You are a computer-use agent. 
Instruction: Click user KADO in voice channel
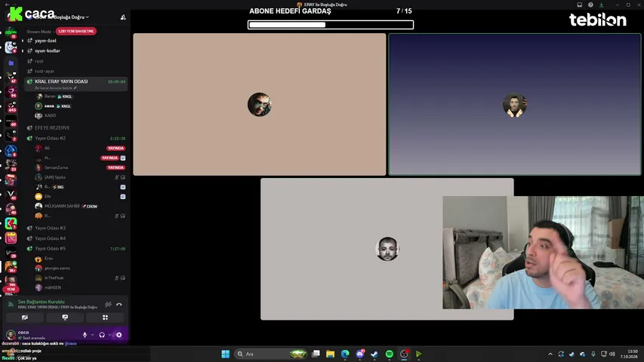point(50,115)
